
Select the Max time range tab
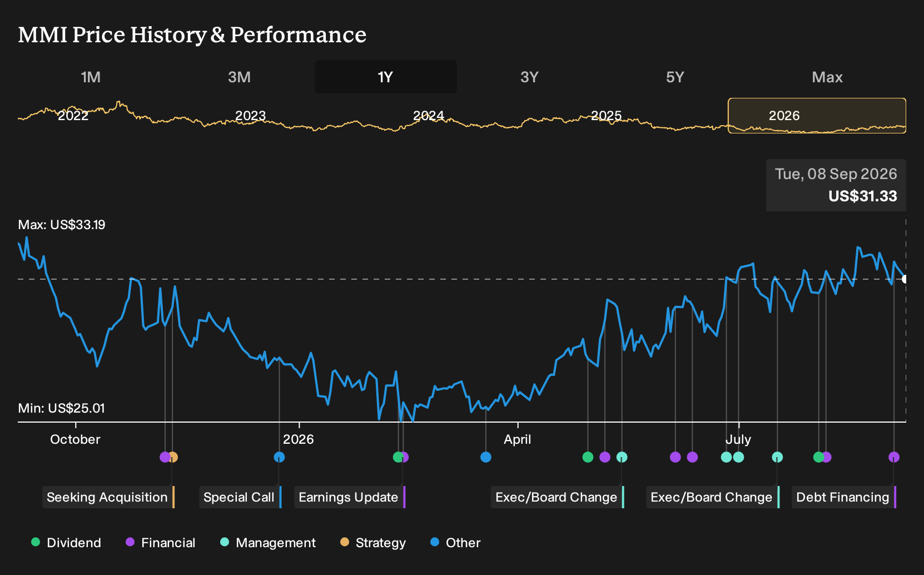[827, 77]
